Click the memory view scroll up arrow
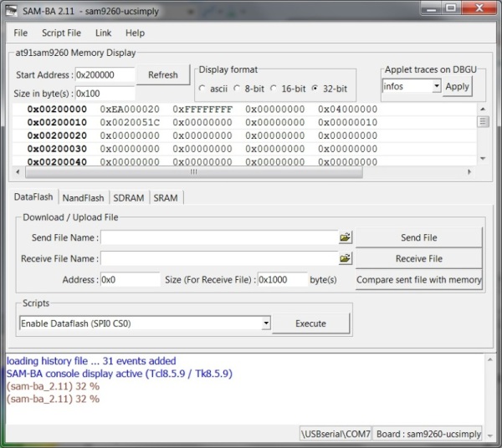 (x=483, y=109)
